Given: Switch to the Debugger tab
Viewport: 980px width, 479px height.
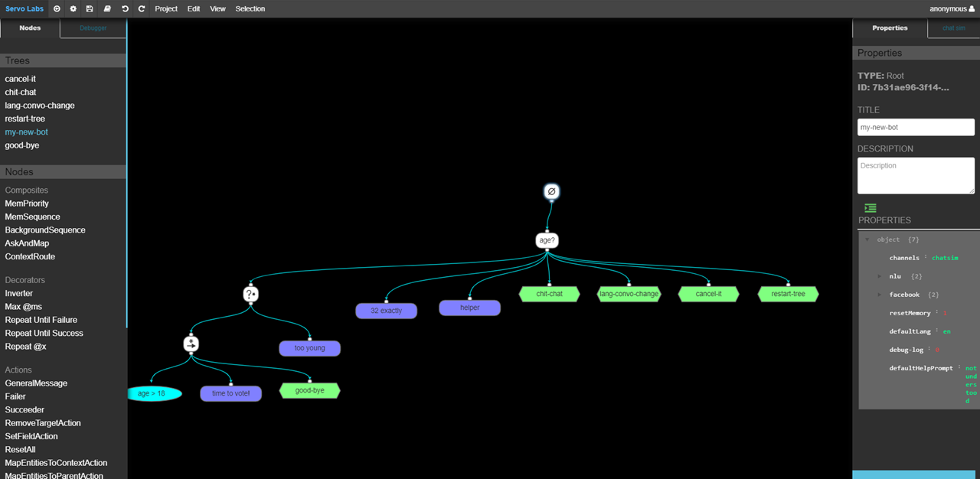Looking at the screenshot, I should click(x=93, y=28).
